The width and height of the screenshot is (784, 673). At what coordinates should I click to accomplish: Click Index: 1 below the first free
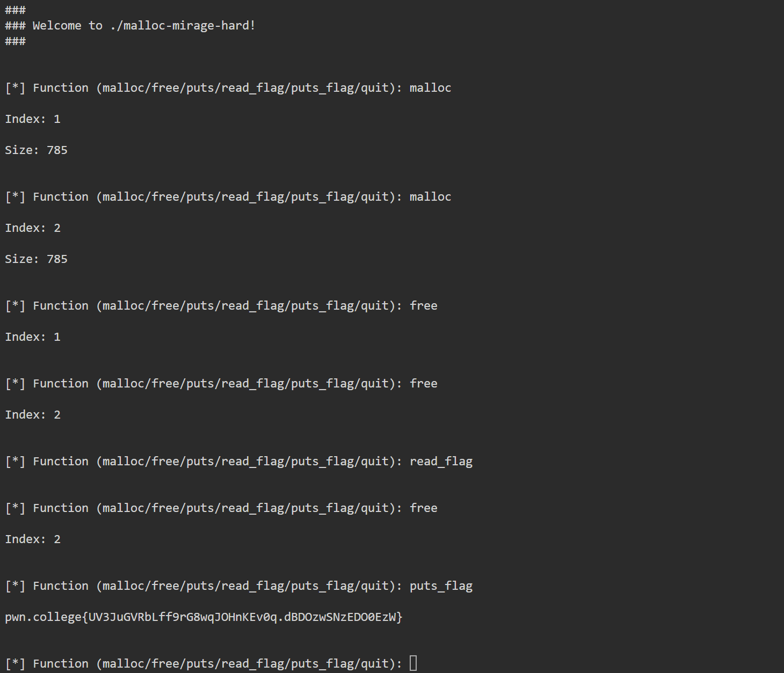[33, 337]
